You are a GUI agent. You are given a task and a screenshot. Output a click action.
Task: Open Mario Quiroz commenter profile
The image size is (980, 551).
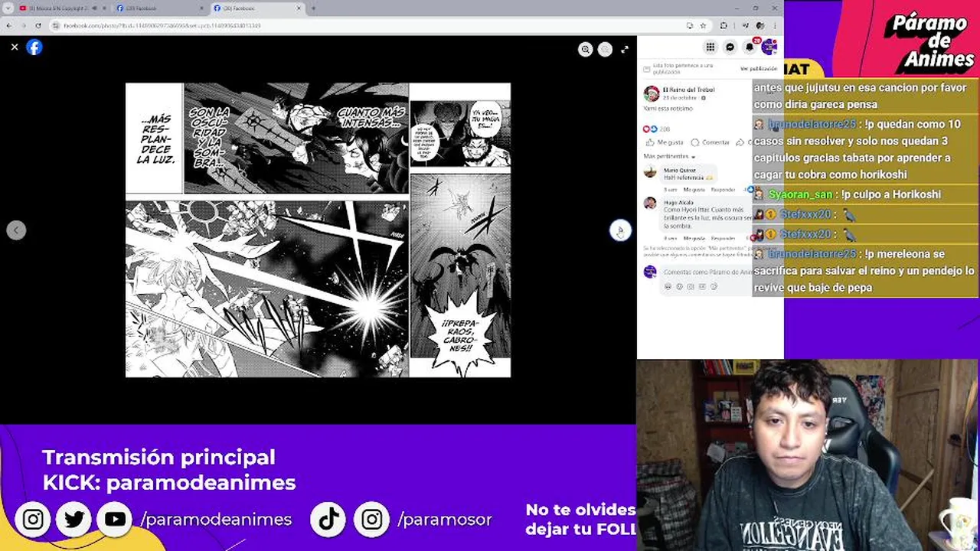[679, 170]
